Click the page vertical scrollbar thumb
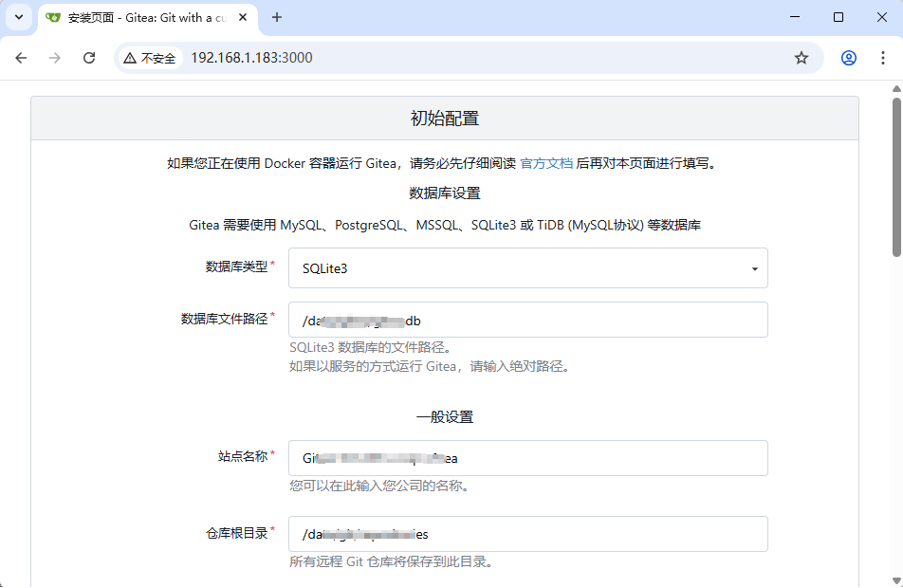903x588 pixels. point(896,176)
